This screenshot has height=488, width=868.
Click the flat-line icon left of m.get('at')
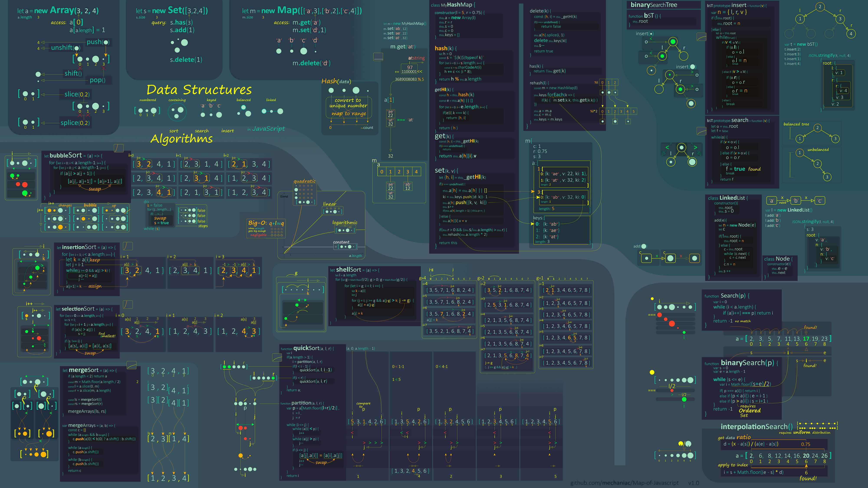pos(378,57)
